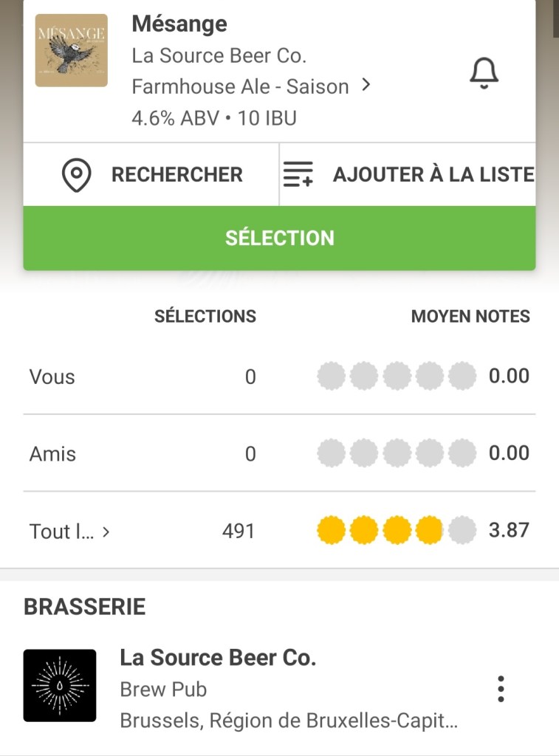Viewport: 559px width, 756px height.
Task: Tap the notification bell icon
Action: click(x=484, y=73)
